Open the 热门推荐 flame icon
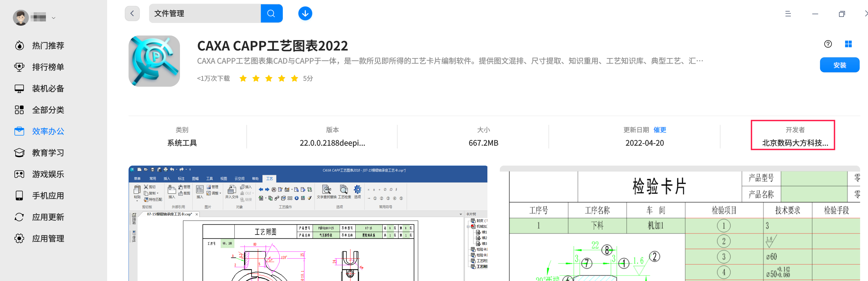This screenshot has width=868, height=281. pyautogui.click(x=20, y=46)
